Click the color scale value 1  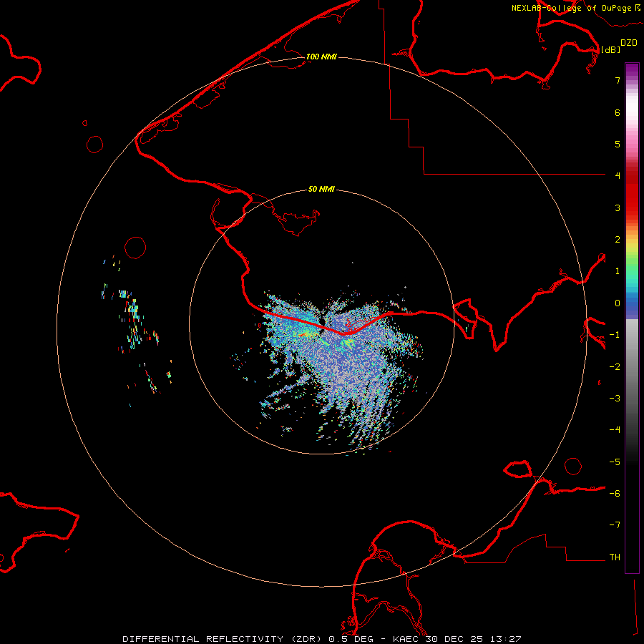pyautogui.click(x=618, y=271)
